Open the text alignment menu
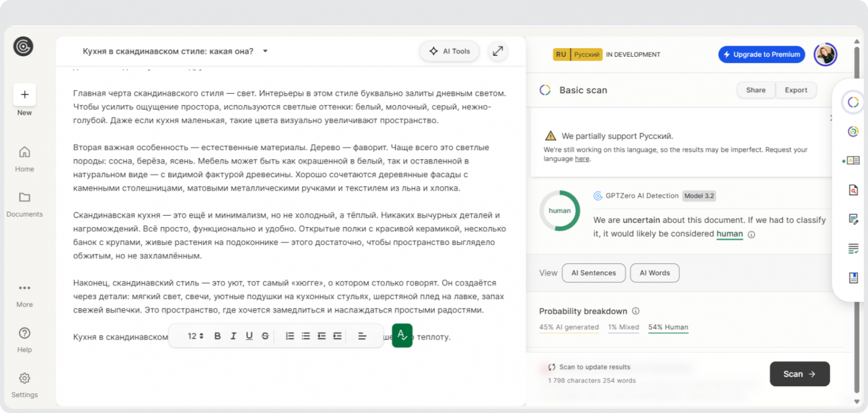The width and height of the screenshot is (868, 413). point(362,336)
